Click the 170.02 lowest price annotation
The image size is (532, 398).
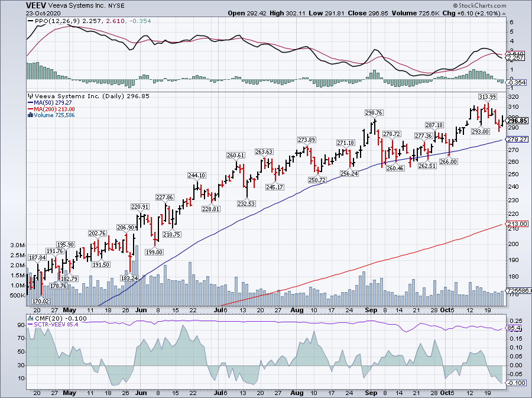coord(41,301)
